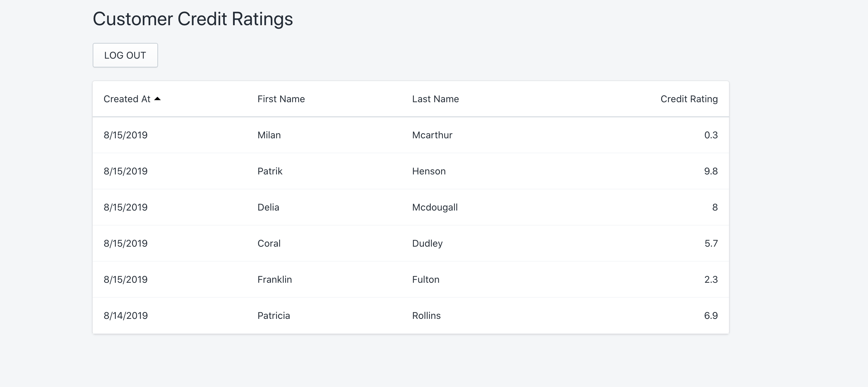Click the 8/14/2019 date cell

126,316
